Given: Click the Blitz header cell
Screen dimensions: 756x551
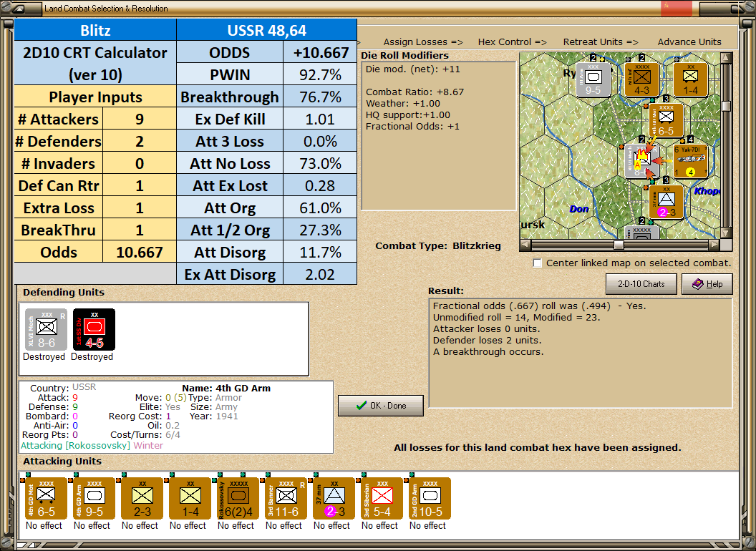Looking at the screenshot, I should (95, 30).
